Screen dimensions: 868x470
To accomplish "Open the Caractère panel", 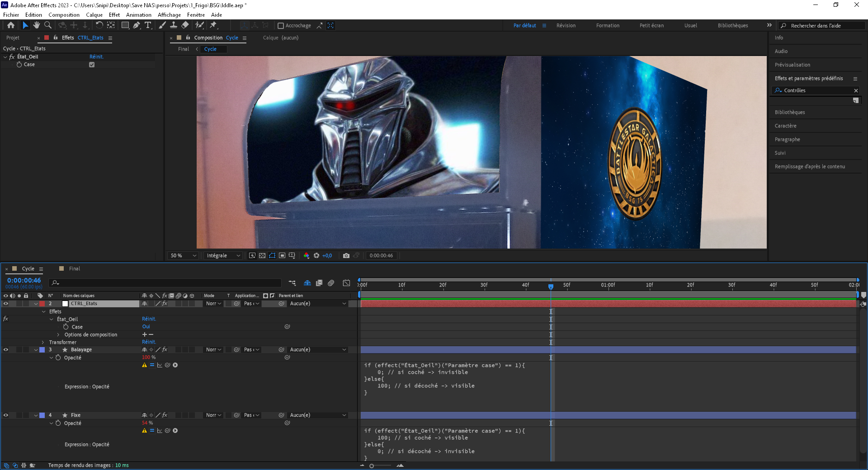I will (x=786, y=126).
